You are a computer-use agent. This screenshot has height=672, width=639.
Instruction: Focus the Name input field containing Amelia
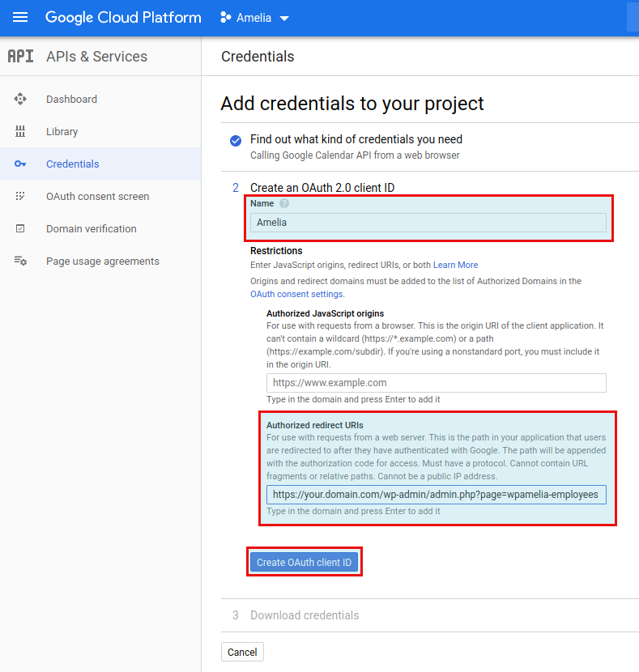(x=428, y=223)
